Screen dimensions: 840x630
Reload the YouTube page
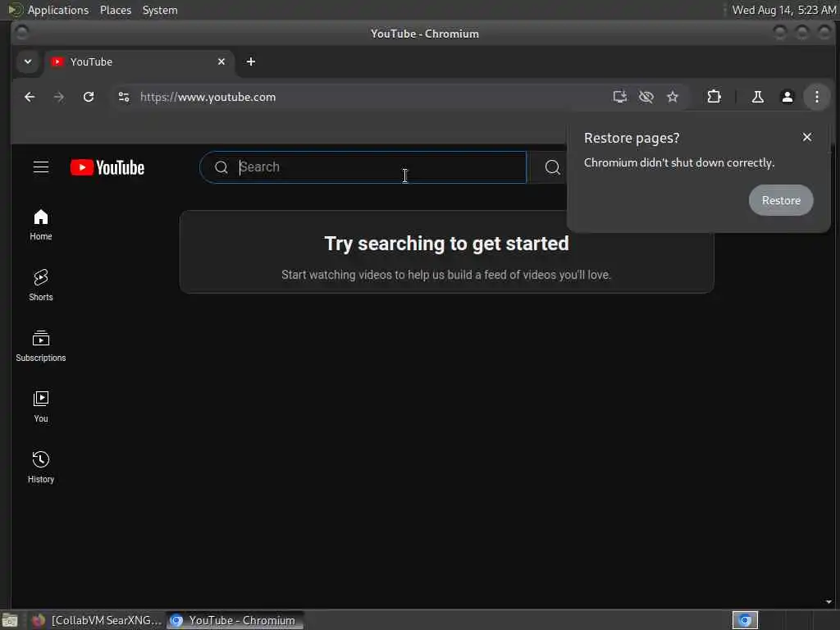(x=89, y=97)
